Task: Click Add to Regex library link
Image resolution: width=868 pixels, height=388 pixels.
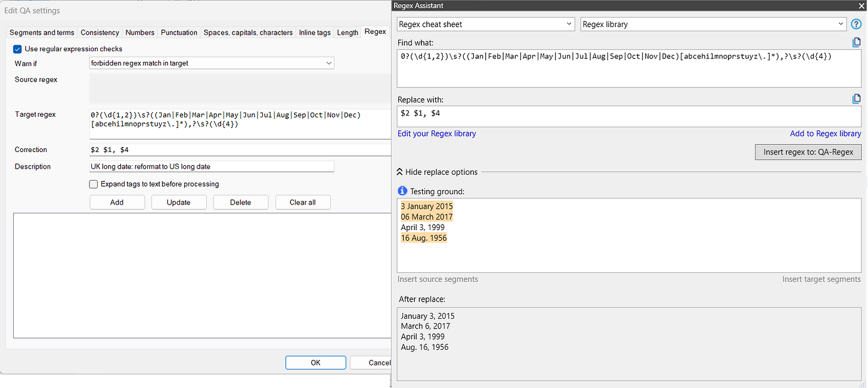Action: coord(826,134)
